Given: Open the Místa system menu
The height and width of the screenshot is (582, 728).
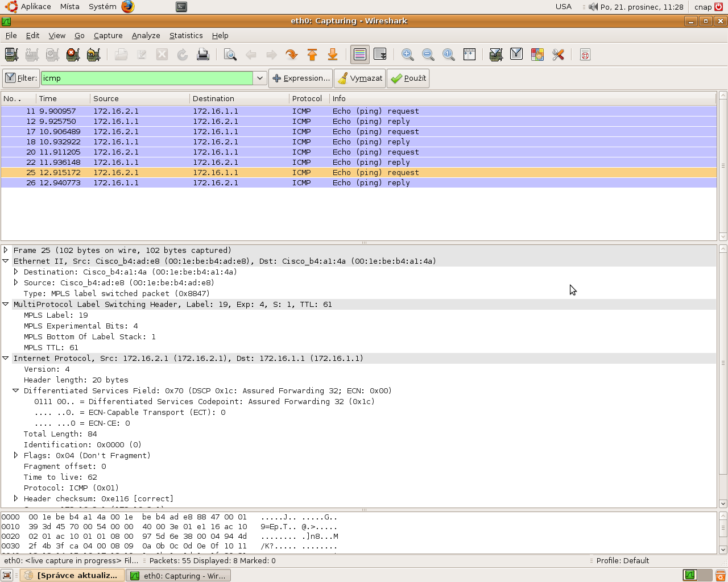Looking at the screenshot, I should tap(69, 7).
